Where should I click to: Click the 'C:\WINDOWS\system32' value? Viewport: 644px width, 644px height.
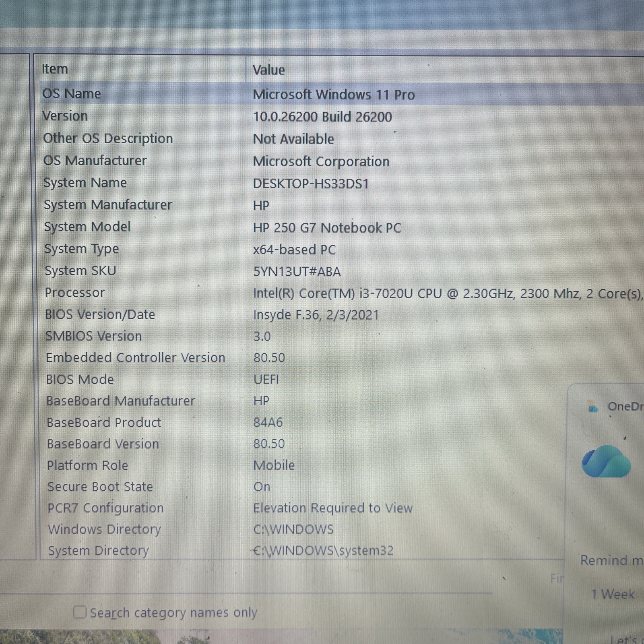click(323, 551)
